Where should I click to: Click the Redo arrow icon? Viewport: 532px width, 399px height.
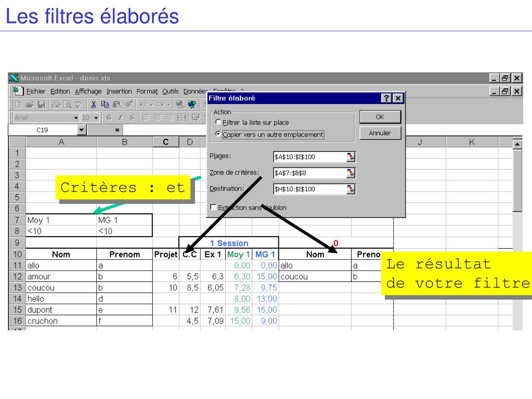click(x=160, y=105)
